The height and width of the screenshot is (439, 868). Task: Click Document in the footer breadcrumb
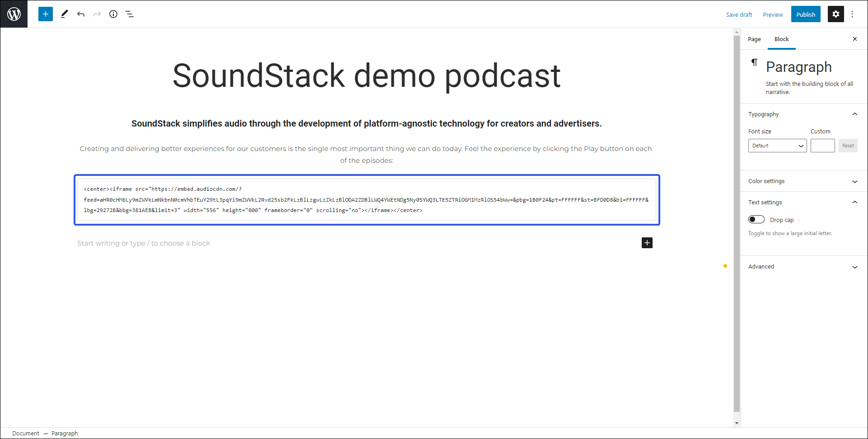pos(26,433)
